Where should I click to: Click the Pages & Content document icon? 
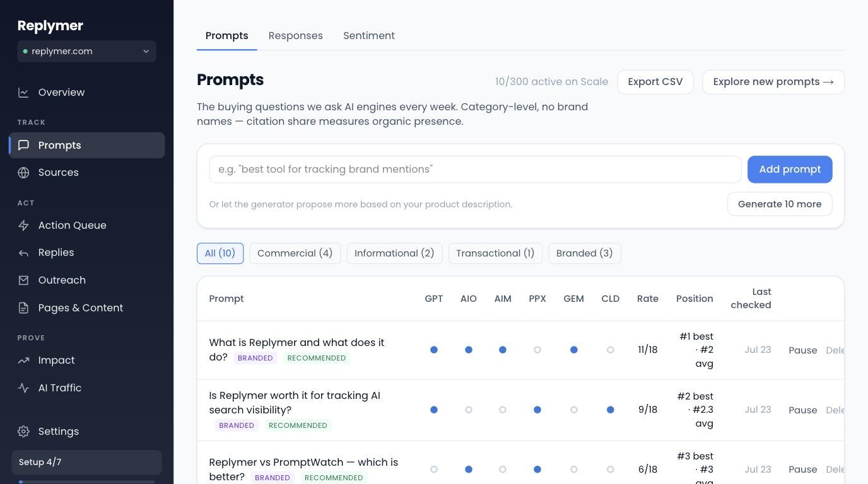(23, 308)
